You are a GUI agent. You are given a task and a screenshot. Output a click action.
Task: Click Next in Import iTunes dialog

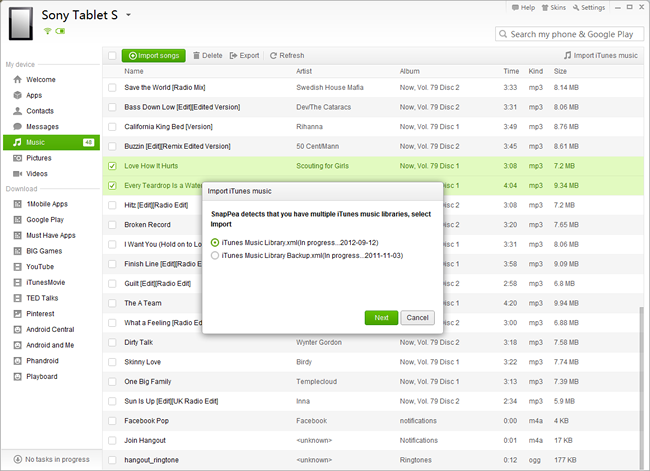[381, 318]
